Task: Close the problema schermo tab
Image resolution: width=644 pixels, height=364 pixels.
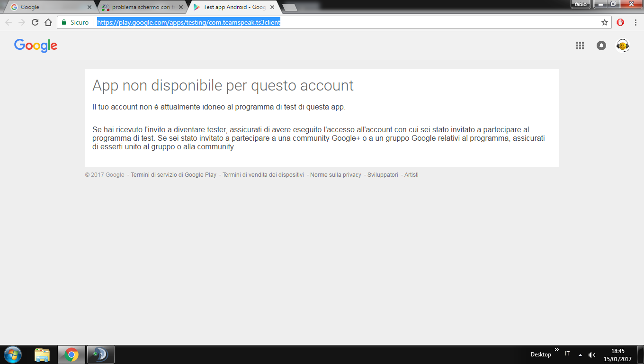Action: click(181, 7)
